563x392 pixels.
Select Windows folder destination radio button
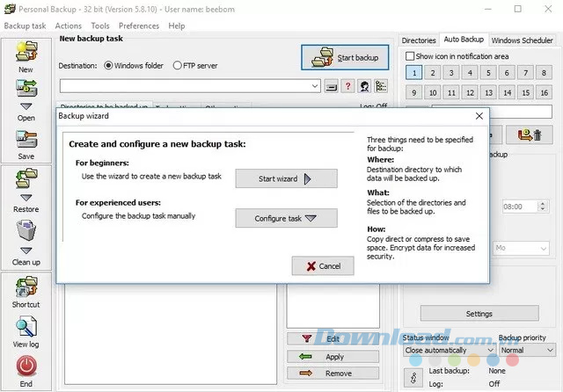(x=108, y=66)
